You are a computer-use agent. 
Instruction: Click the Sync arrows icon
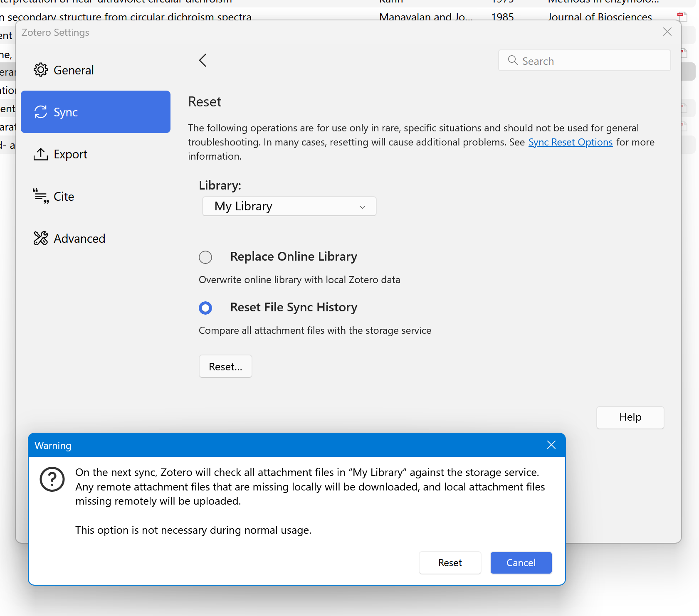[41, 112]
